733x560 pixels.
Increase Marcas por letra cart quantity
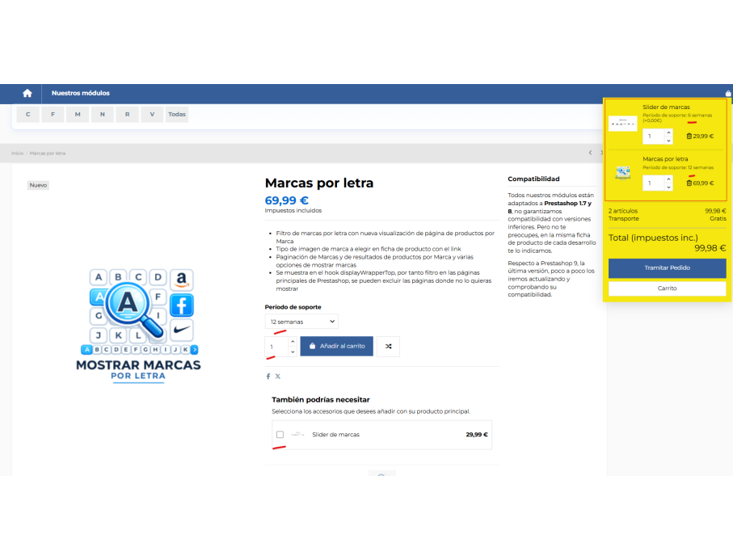point(668,179)
